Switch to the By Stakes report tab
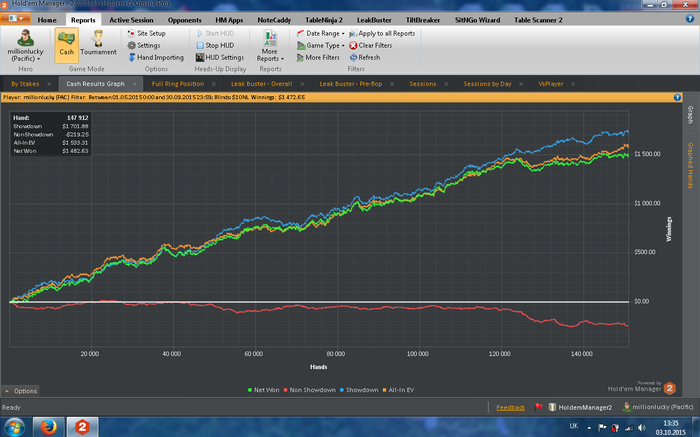The width and height of the screenshot is (700, 437). (x=25, y=84)
